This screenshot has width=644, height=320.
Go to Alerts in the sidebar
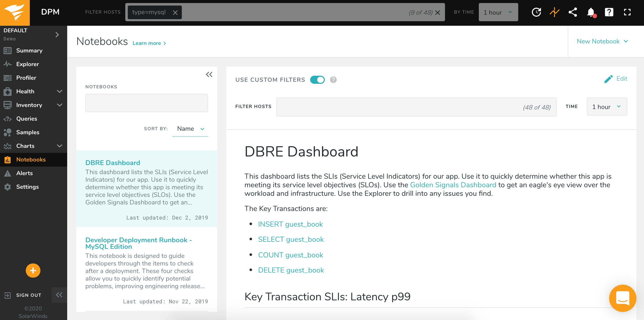point(24,173)
